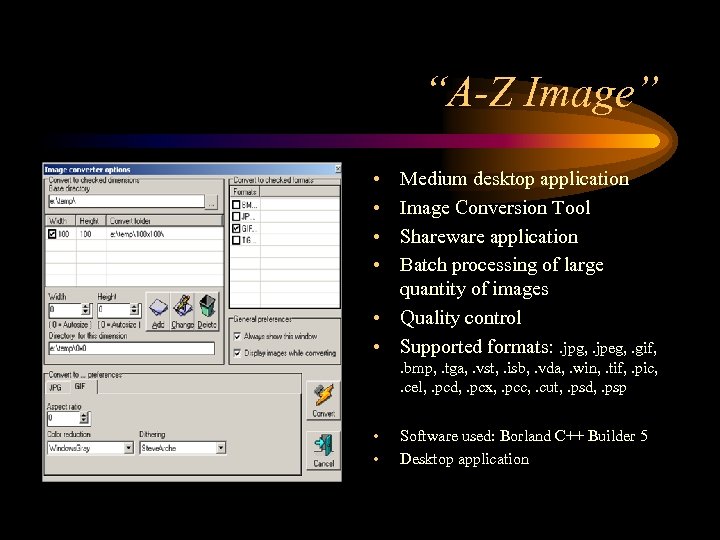Check the JP... format checkbox
Screen dimensions: 720x540
(x=236, y=216)
